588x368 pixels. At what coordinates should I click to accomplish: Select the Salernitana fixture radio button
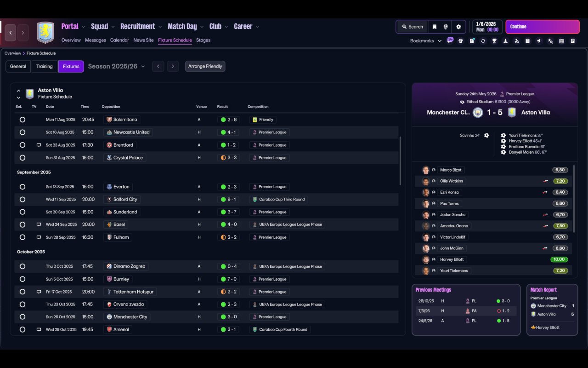tap(22, 120)
